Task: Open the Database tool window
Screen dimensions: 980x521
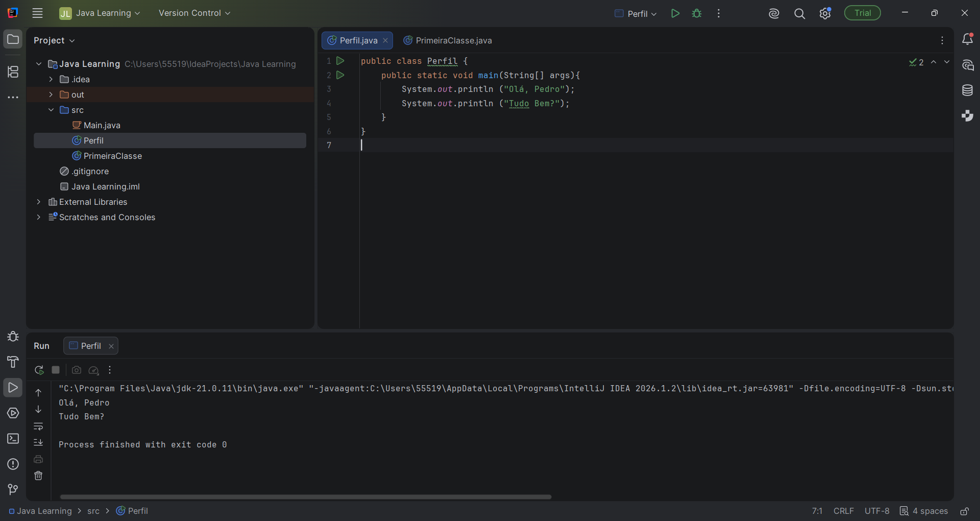Action: 967,90
